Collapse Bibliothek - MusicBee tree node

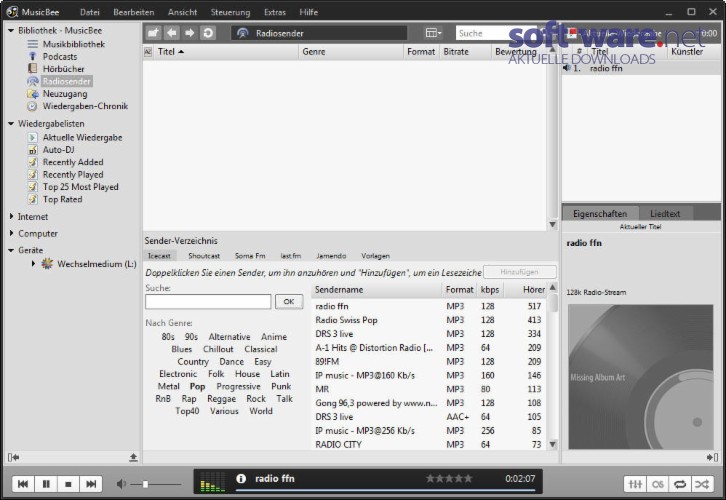point(11,31)
